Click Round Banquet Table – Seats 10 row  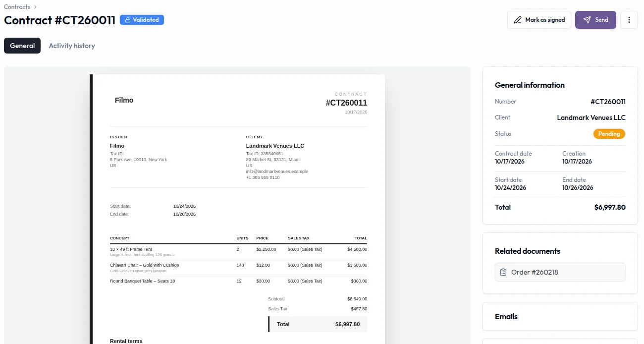click(x=238, y=281)
